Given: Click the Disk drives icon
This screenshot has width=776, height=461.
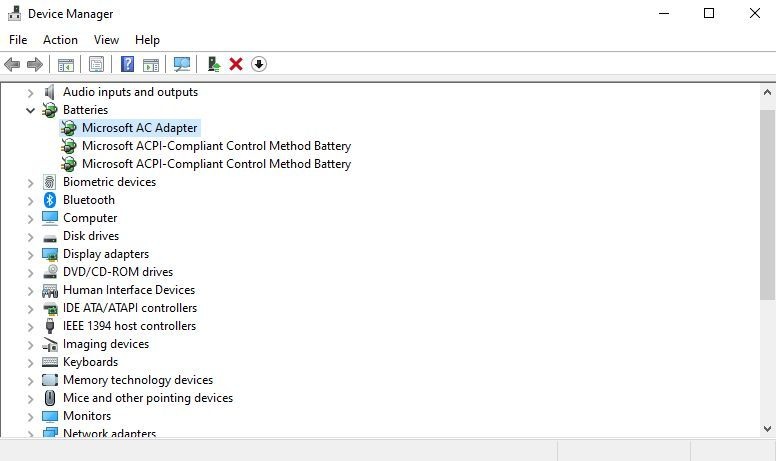Looking at the screenshot, I should click(x=49, y=238).
